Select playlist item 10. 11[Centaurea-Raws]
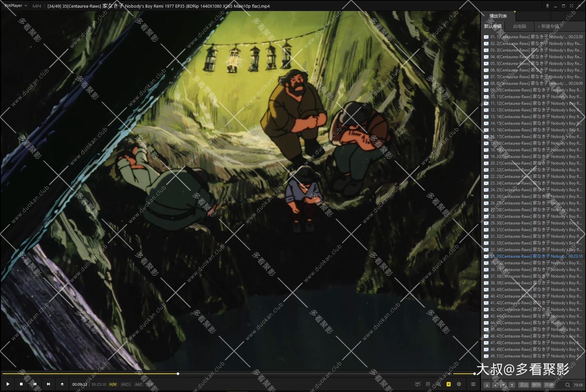 coord(533,97)
